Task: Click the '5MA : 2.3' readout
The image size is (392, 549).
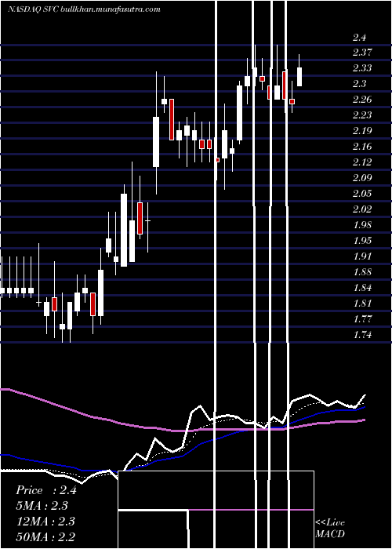Action: pos(42,506)
